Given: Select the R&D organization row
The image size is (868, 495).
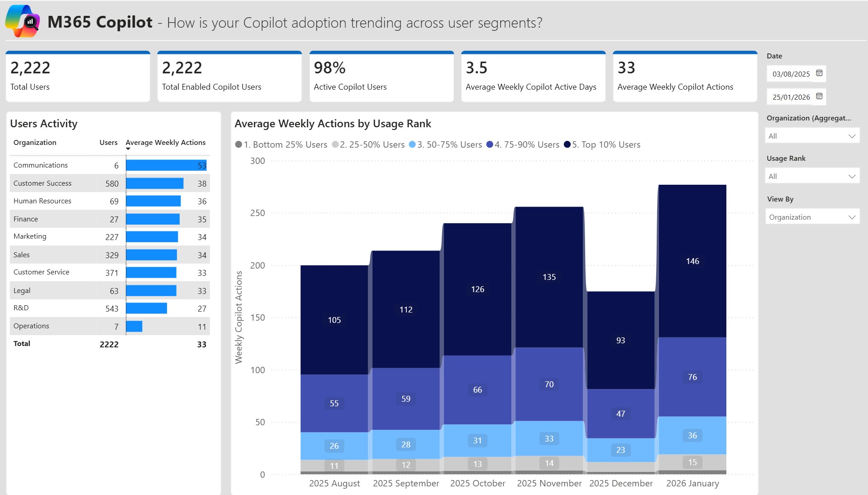Looking at the screenshot, I should pyautogui.click(x=110, y=308).
